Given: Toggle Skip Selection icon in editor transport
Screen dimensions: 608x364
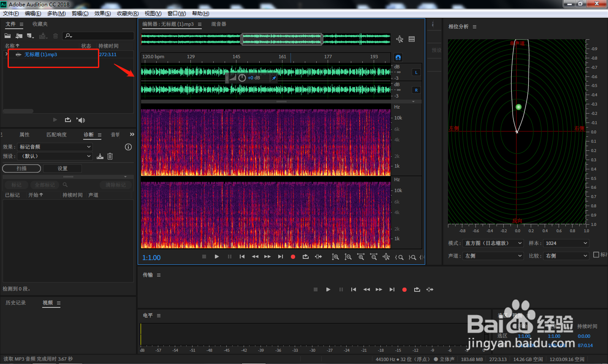Looking at the screenshot, I should pyautogui.click(x=318, y=257).
